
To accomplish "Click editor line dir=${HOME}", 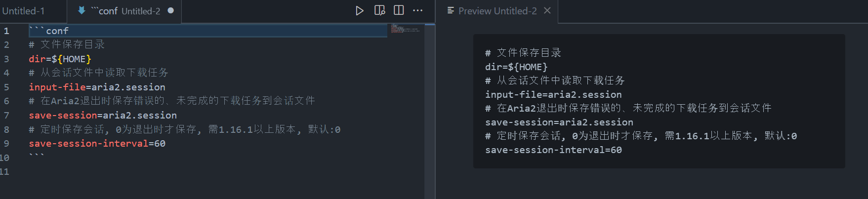I will [x=60, y=59].
